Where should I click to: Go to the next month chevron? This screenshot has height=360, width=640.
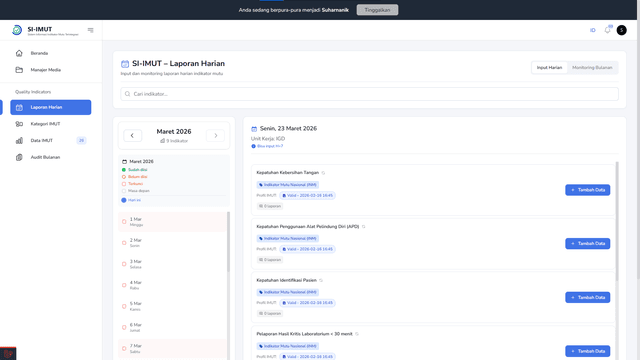click(216, 136)
